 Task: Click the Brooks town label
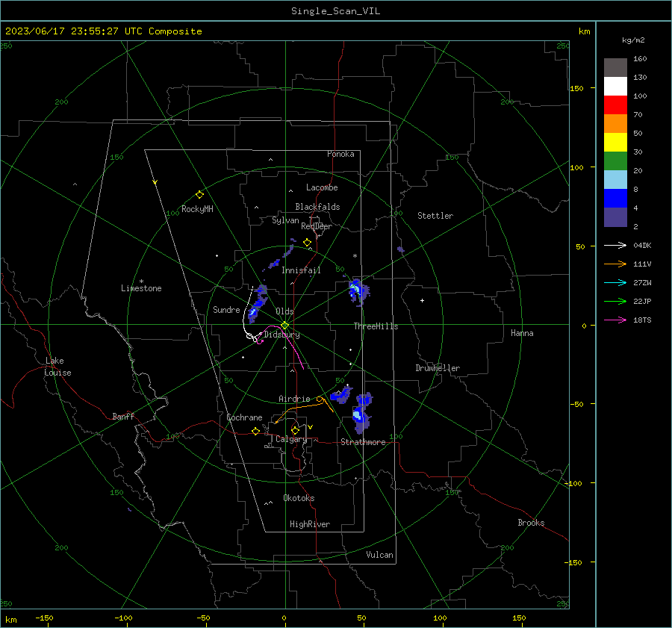(x=531, y=523)
